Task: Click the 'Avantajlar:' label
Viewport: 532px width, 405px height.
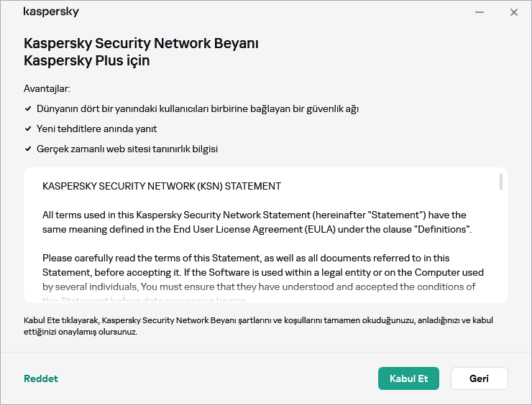Action: [x=47, y=89]
